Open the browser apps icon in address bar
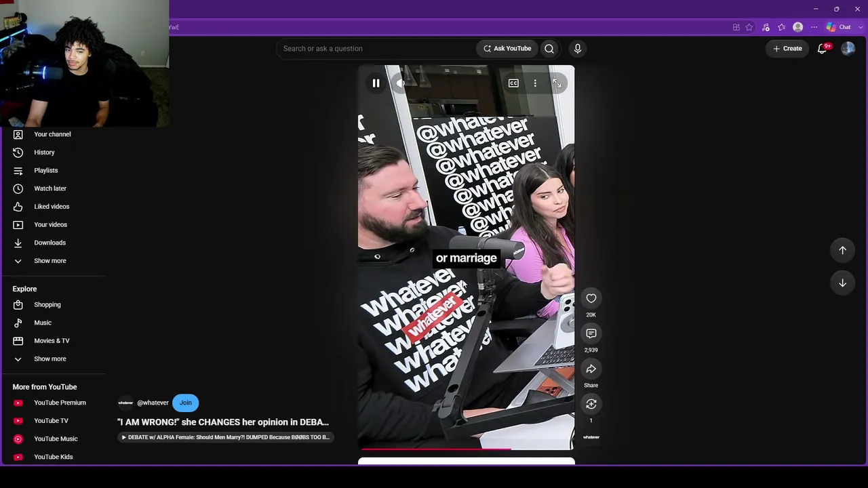868x488 pixels. pos(736,27)
